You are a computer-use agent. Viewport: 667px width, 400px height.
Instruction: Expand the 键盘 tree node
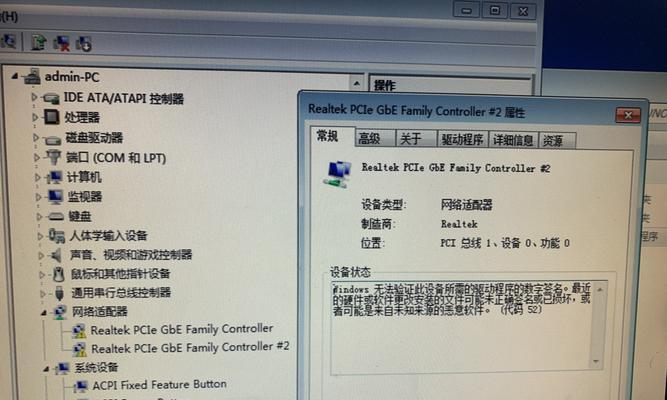(x=40, y=217)
